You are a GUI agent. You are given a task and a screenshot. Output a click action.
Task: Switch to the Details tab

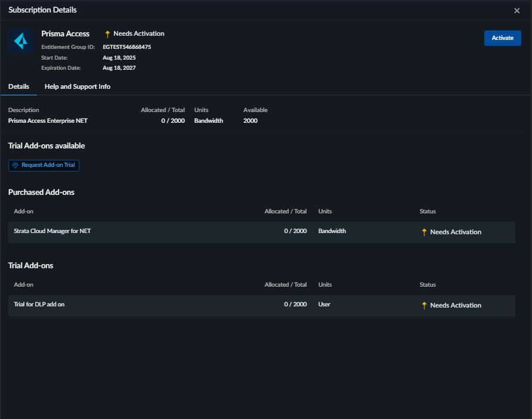point(18,86)
